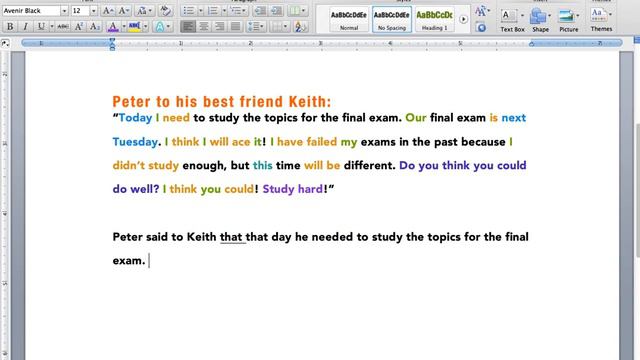Toggle Bold formatting
Image resolution: width=640 pixels, height=360 pixels.
coord(10,27)
